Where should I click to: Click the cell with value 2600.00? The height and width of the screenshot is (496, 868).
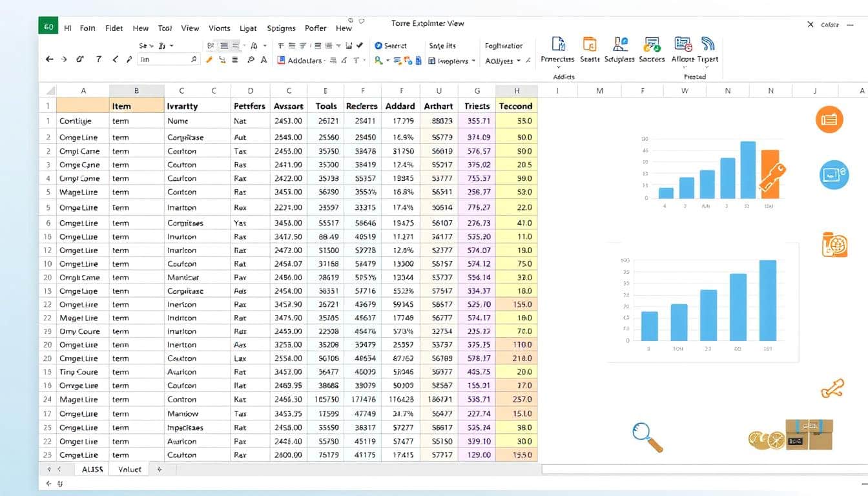[x=288, y=455]
